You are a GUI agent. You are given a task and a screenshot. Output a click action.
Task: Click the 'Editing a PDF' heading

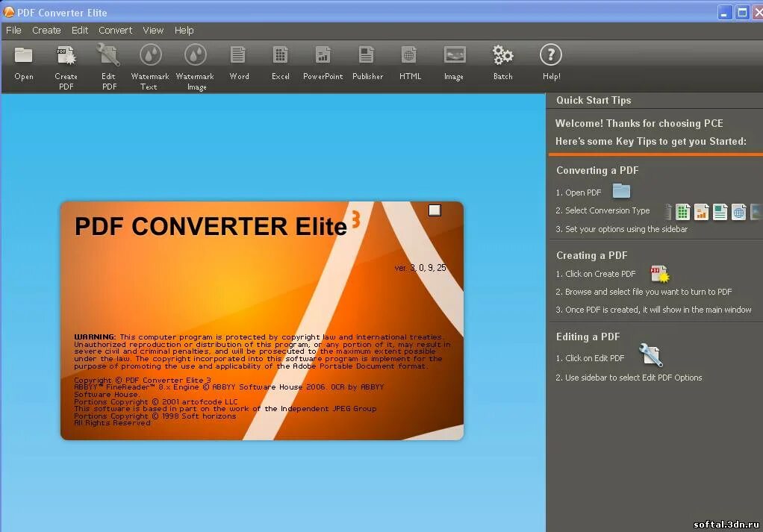coord(588,337)
